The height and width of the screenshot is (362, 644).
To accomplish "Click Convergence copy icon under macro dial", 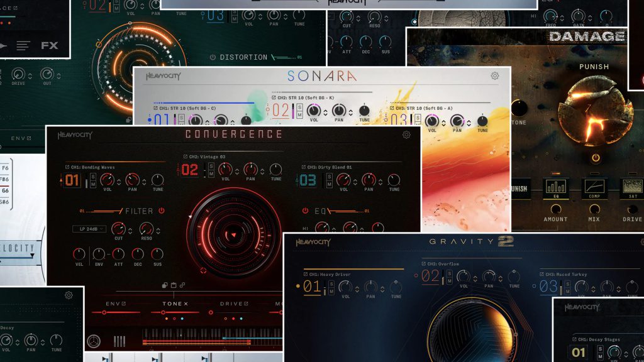I will (165, 285).
